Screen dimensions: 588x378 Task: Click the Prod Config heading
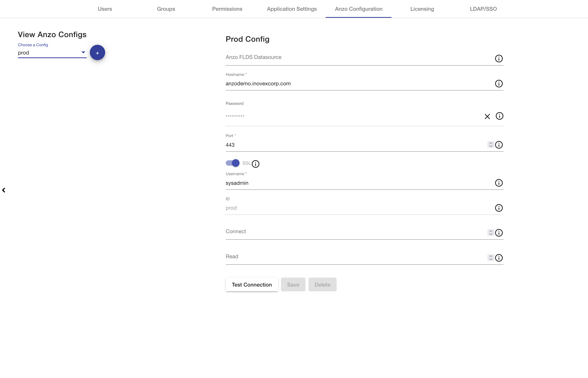pos(247,39)
